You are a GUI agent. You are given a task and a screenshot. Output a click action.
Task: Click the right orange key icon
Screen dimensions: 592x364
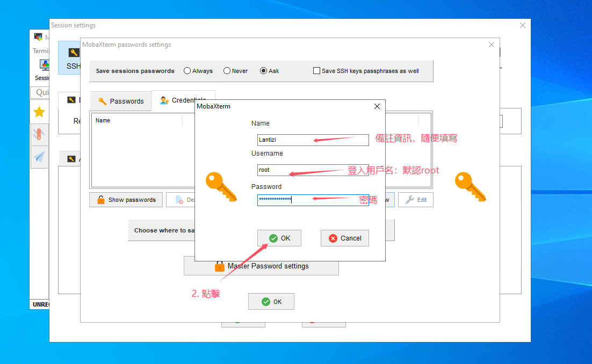(x=470, y=187)
